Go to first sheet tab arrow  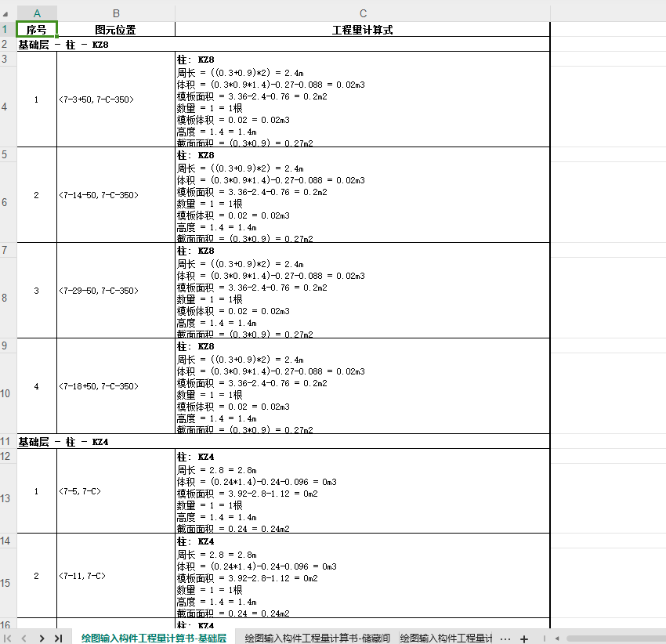[8, 638]
